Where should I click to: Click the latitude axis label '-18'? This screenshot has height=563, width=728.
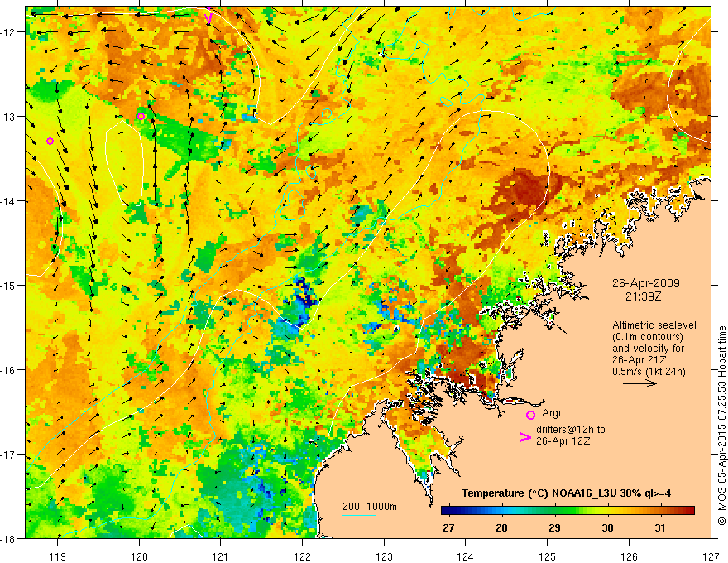point(9,538)
